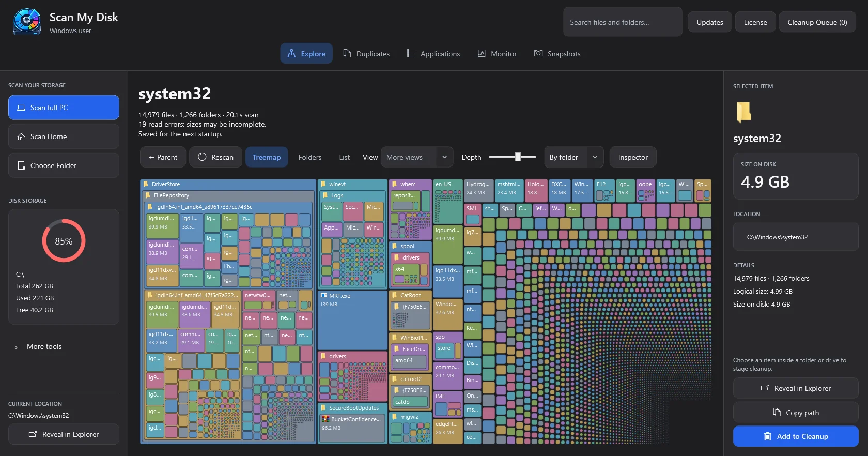
Task: Click the FileRepository folder icon in the treemap
Action: pyautogui.click(x=148, y=195)
